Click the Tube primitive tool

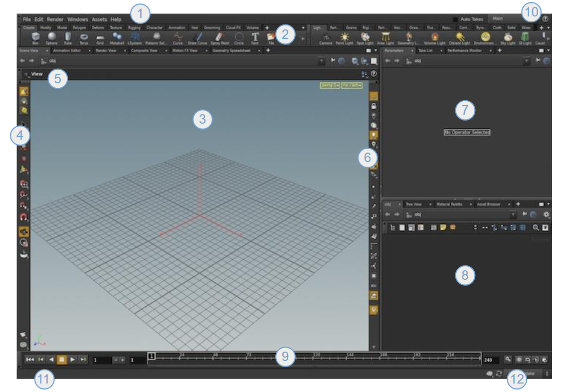click(68, 38)
